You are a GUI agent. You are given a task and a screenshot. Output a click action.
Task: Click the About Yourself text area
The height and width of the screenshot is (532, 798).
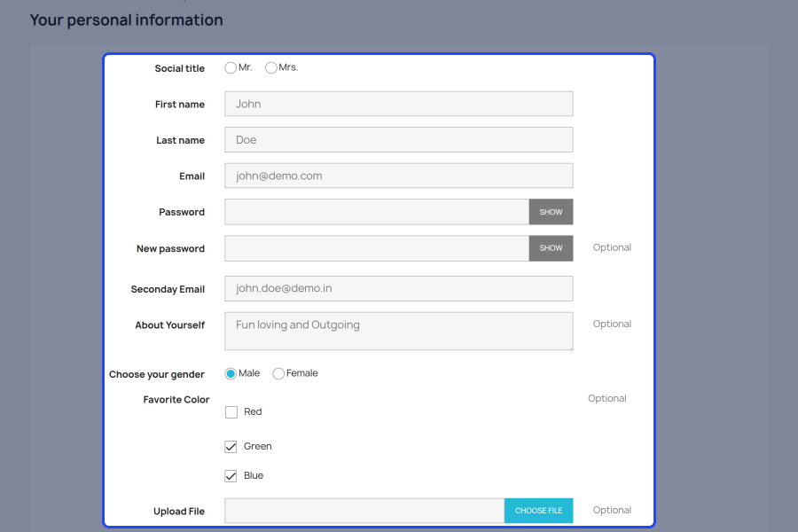398,331
